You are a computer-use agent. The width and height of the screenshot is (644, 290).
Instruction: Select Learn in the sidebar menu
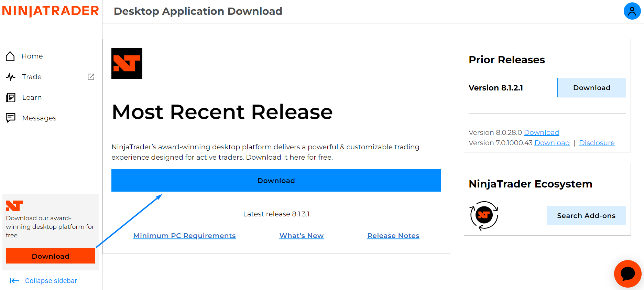32,97
